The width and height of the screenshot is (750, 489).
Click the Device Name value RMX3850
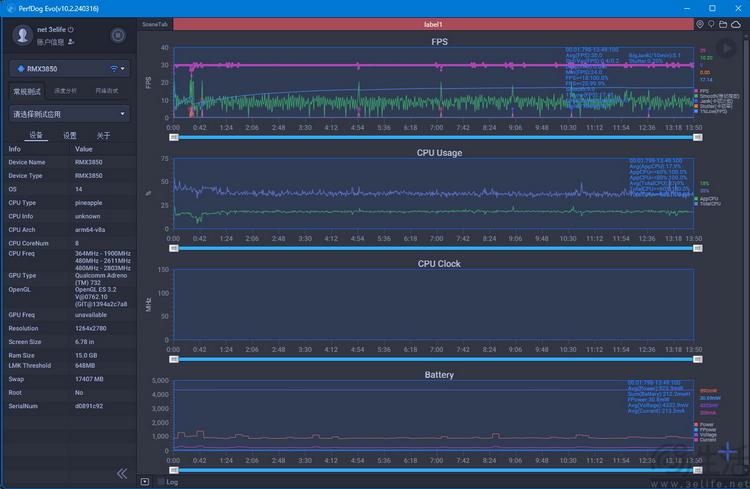click(88, 162)
